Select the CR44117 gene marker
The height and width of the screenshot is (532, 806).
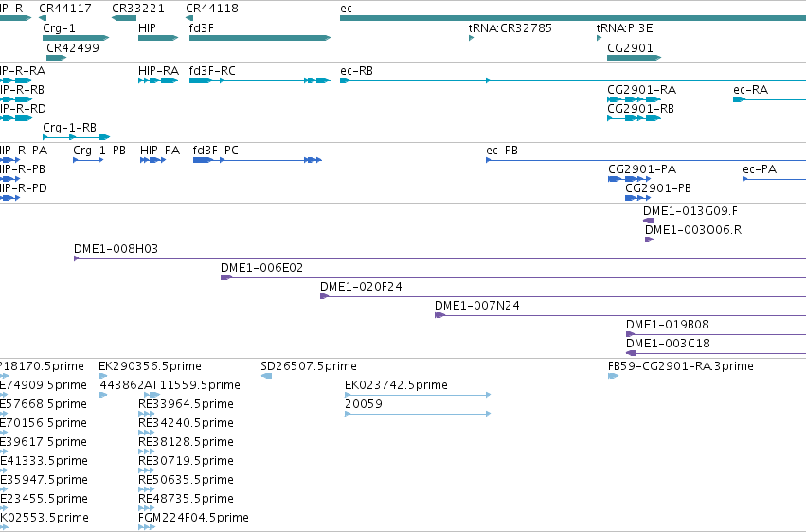pyautogui.click(x=43, y=19)
